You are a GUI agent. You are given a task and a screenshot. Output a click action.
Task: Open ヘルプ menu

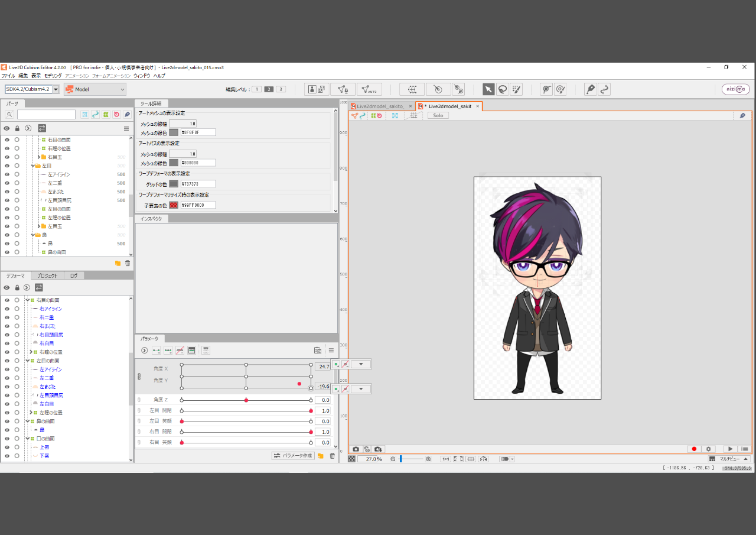point(159,76)
